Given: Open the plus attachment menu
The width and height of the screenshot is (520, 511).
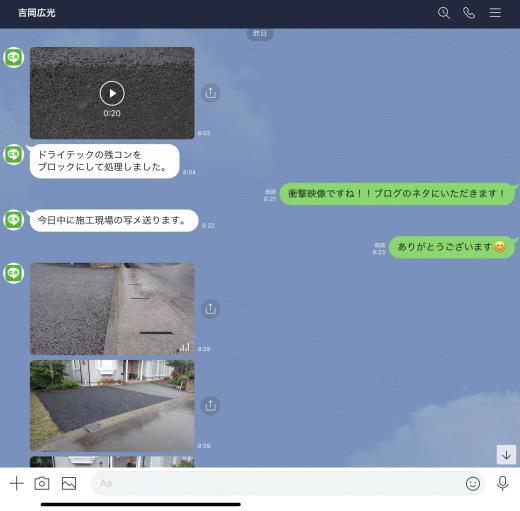Looking at the screenshot, I should tap(17, 483).
